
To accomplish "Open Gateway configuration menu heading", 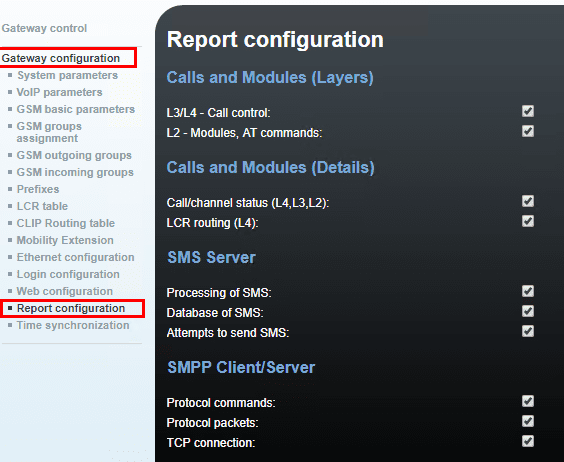I will [60, 58].
